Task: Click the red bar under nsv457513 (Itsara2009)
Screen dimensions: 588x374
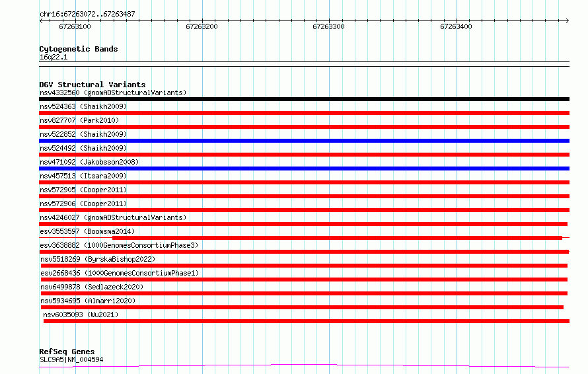Action: click(304, 182)
